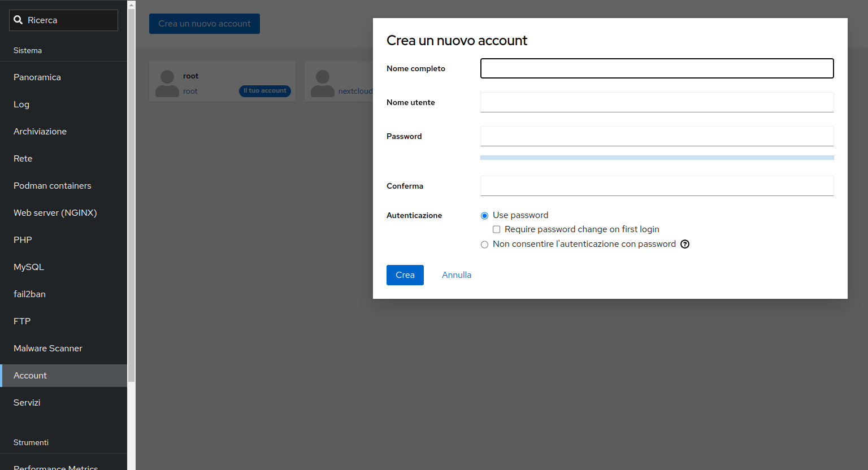Click the Ricerca search box

pyautogui.click(x=63, y=20)
